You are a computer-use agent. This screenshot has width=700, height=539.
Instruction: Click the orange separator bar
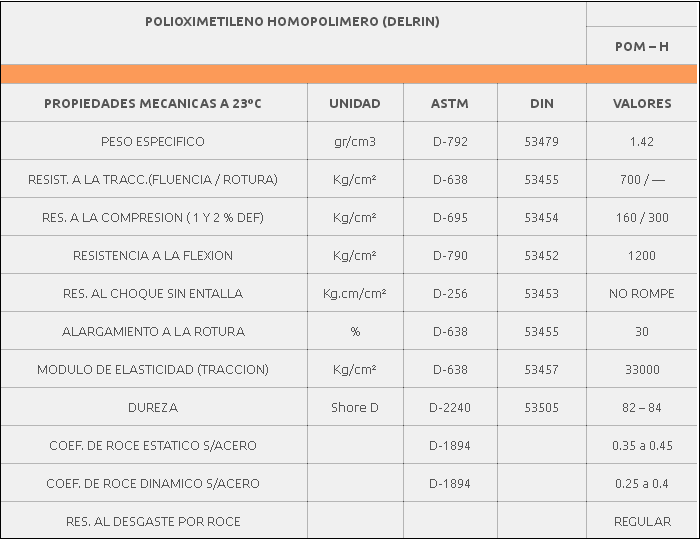(349, 74)
